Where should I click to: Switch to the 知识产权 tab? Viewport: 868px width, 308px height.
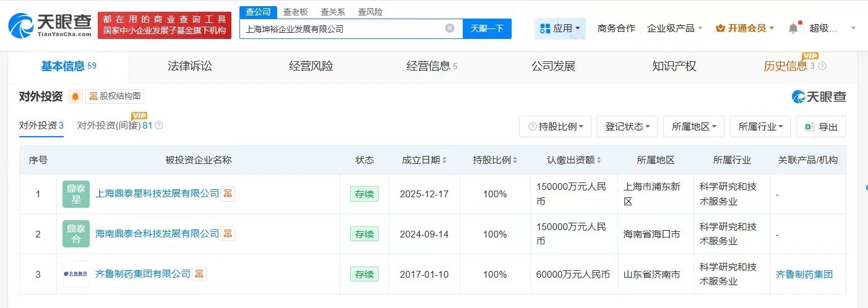pyautogui.click(x=674, y=66)
